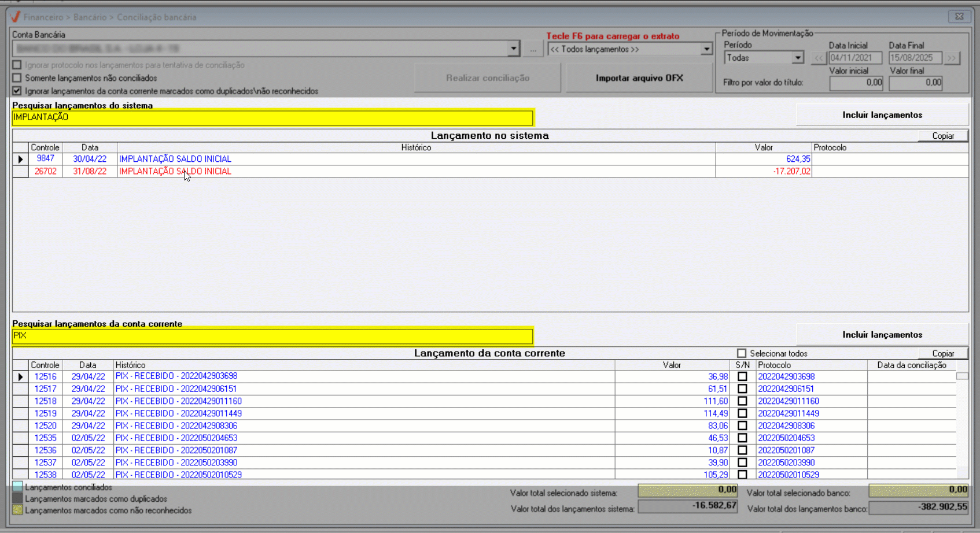980x533 pixels.
Task: Click Copiar button in conta corrente section
Action: pos(942,353)
